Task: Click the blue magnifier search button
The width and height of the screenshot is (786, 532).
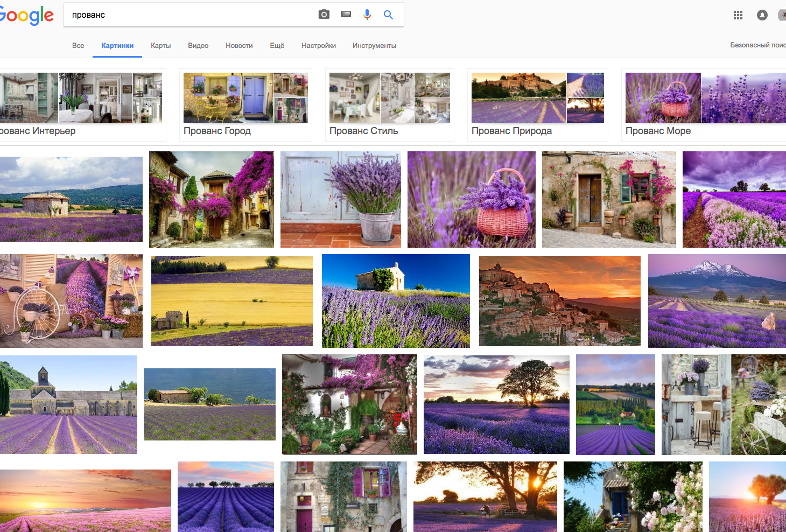Action: tap(388, 15)
